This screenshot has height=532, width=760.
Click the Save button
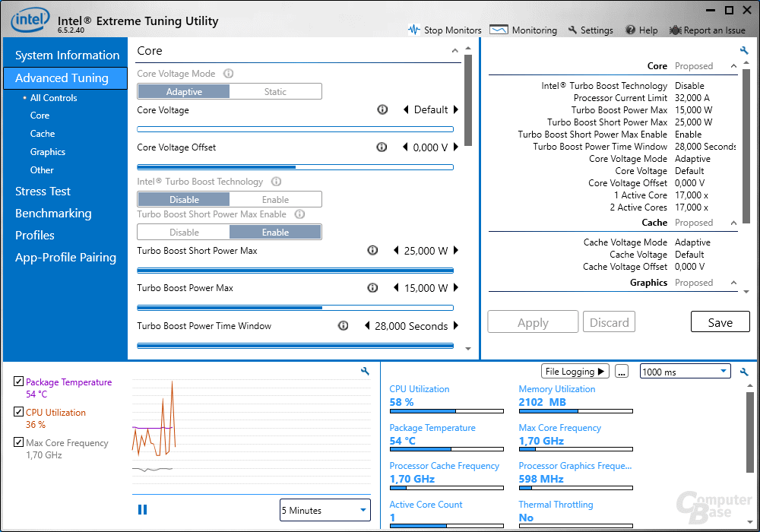(x=720, y=322)
